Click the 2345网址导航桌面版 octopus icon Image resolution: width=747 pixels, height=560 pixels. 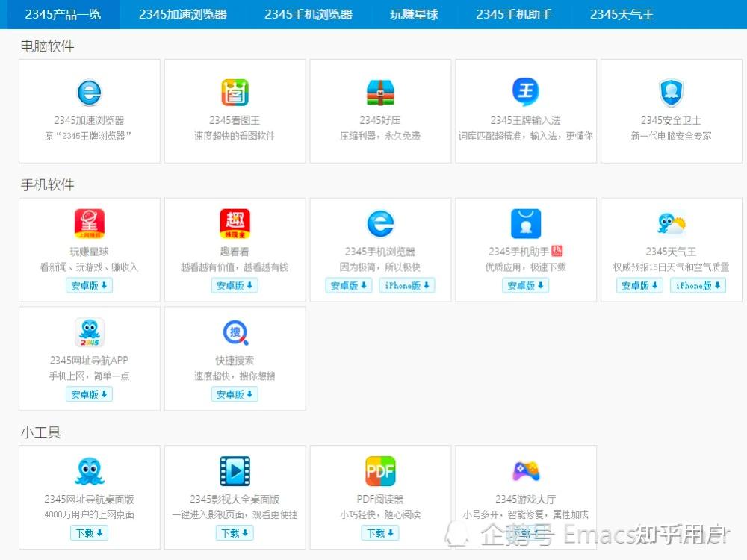pyautogui.click(x=90, y=471)
